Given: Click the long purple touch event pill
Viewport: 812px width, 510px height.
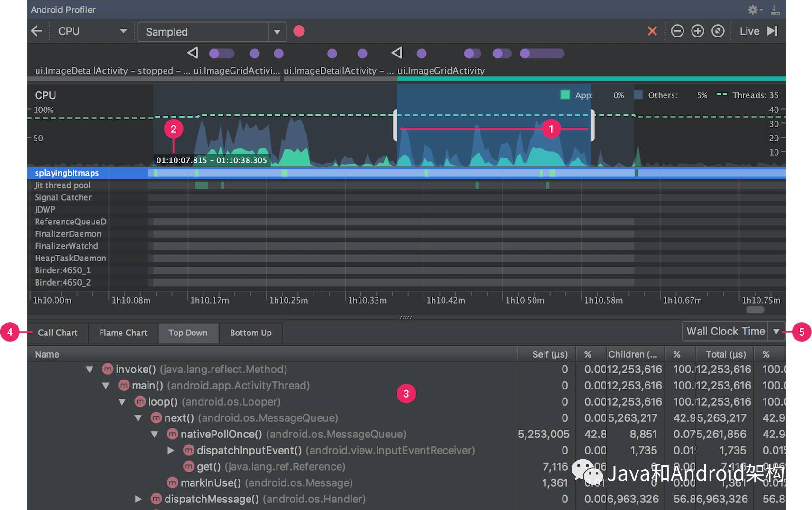Looking at the screenshot, I should click(x=542, y=54).
